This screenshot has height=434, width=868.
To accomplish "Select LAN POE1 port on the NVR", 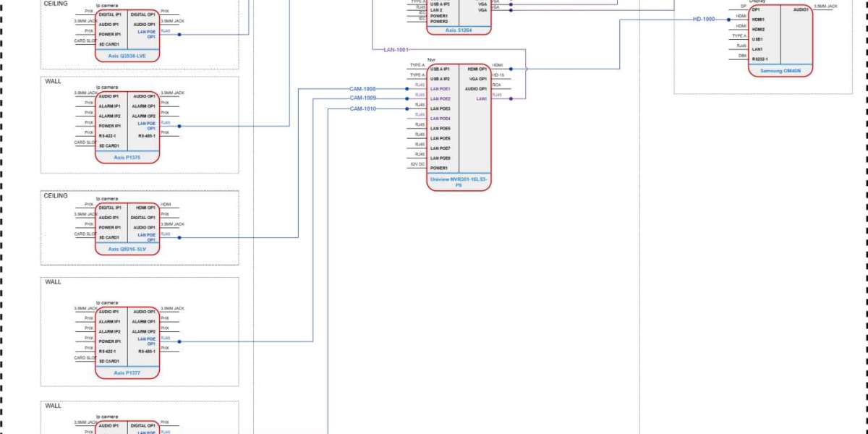I will pyautogui.click(x=441, y=89).
